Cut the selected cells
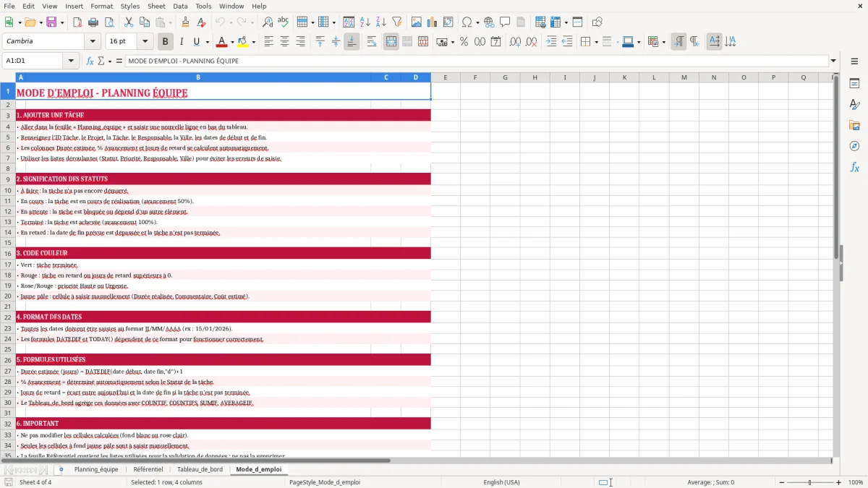The width and height of the screenshot is (868, 488). tap(128, 22)
